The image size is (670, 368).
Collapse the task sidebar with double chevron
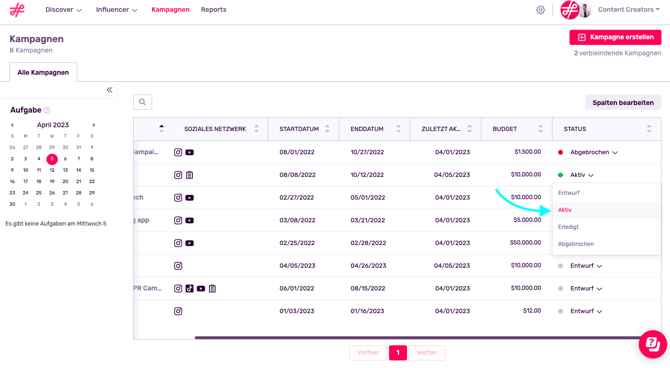click(x=109, y=90)
